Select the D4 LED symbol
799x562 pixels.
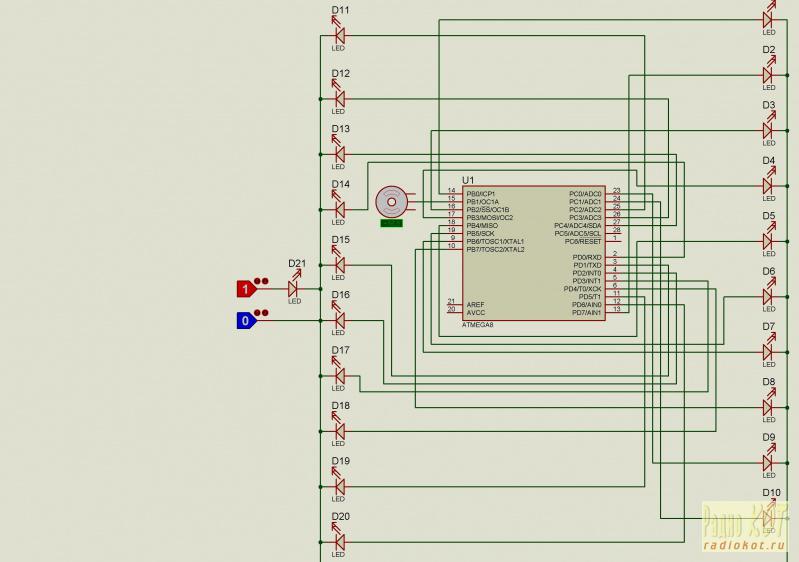[769, 185]
